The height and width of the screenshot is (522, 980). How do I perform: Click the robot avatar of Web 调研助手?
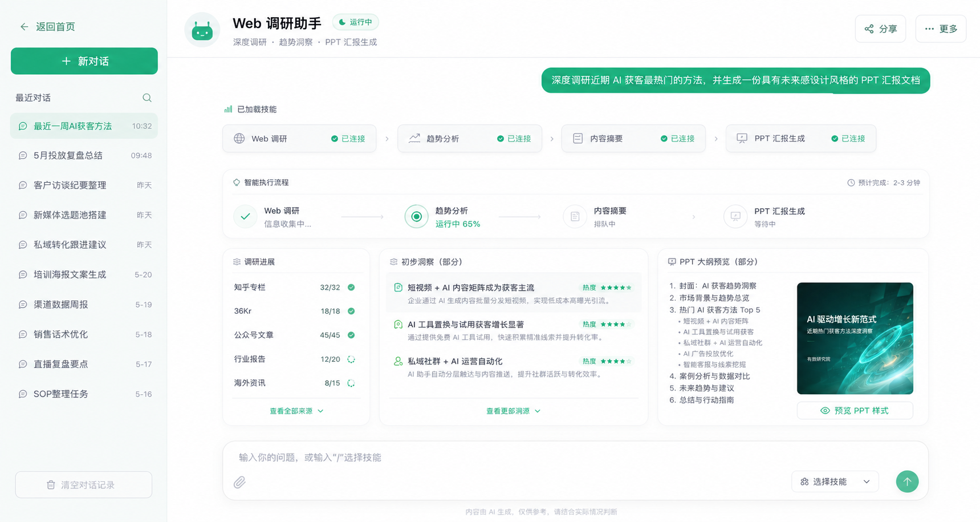(202, 30)
